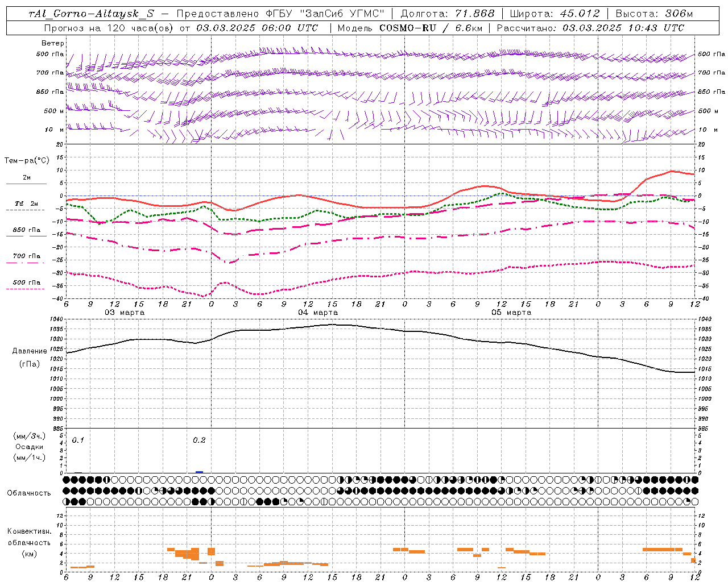Select the text 'Предоставлено ФГБУ "ЗапСиб УГМС"'

click(x=280, y=14)
